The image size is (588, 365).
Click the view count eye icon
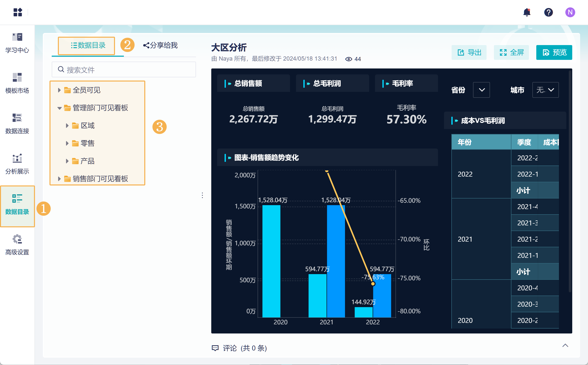coord(348,59)
